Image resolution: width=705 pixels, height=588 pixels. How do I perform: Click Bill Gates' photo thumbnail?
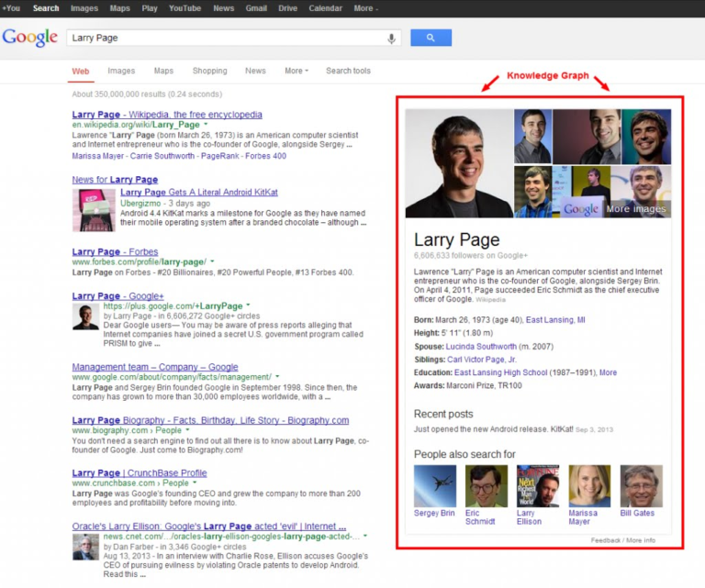coord(641,486)
